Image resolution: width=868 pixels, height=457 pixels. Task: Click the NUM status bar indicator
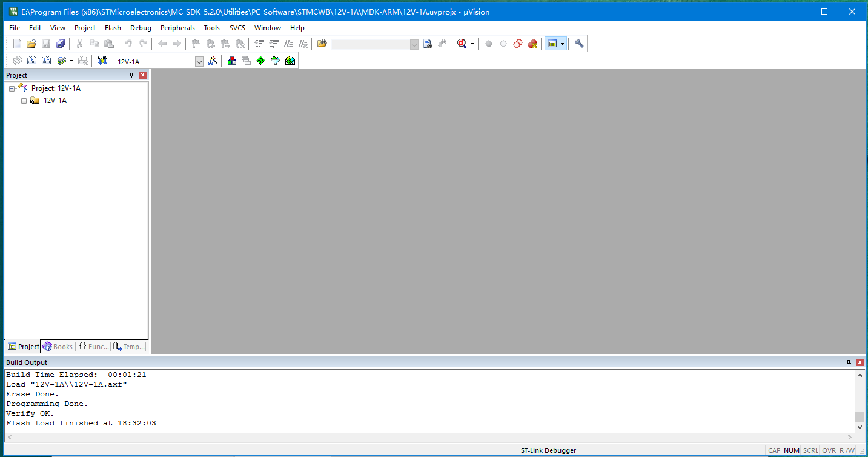coord(791,450)
